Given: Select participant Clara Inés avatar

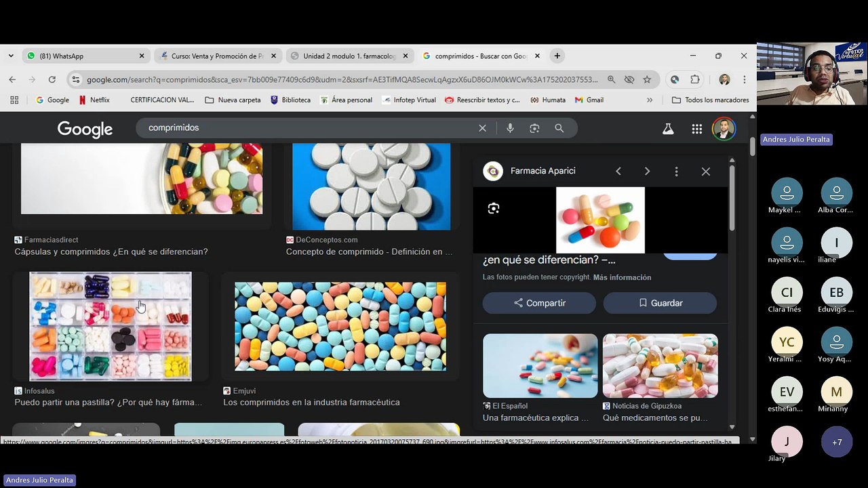Looking at the screenshot, I should pos(787,292).
